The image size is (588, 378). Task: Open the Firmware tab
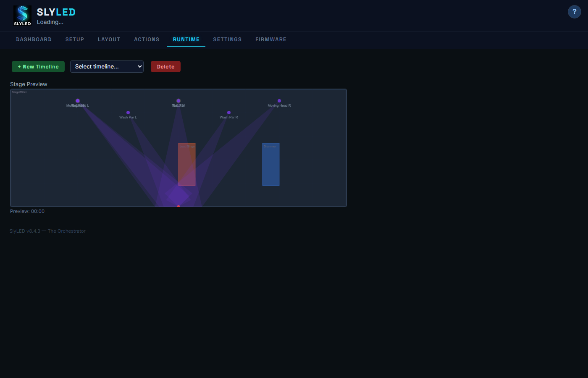coord(271,39)
